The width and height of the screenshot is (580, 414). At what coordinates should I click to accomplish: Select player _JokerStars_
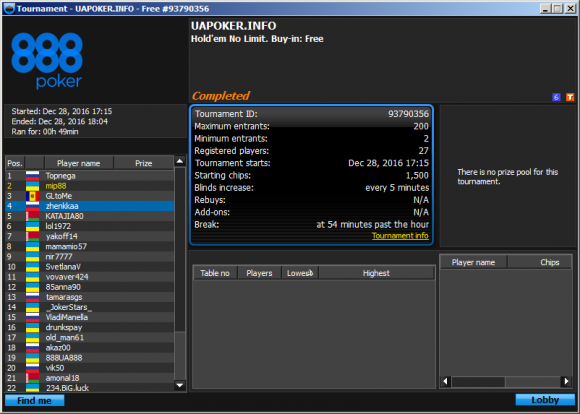[90, 307]
